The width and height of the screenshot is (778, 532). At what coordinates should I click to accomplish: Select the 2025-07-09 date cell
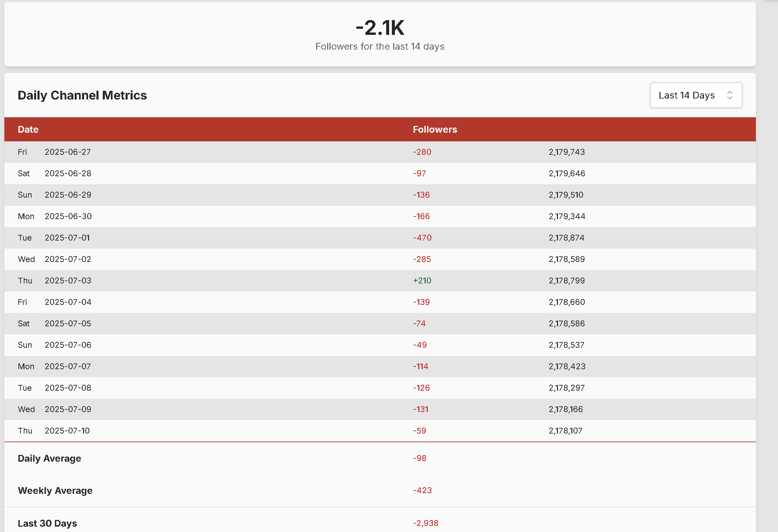[68, 409]
